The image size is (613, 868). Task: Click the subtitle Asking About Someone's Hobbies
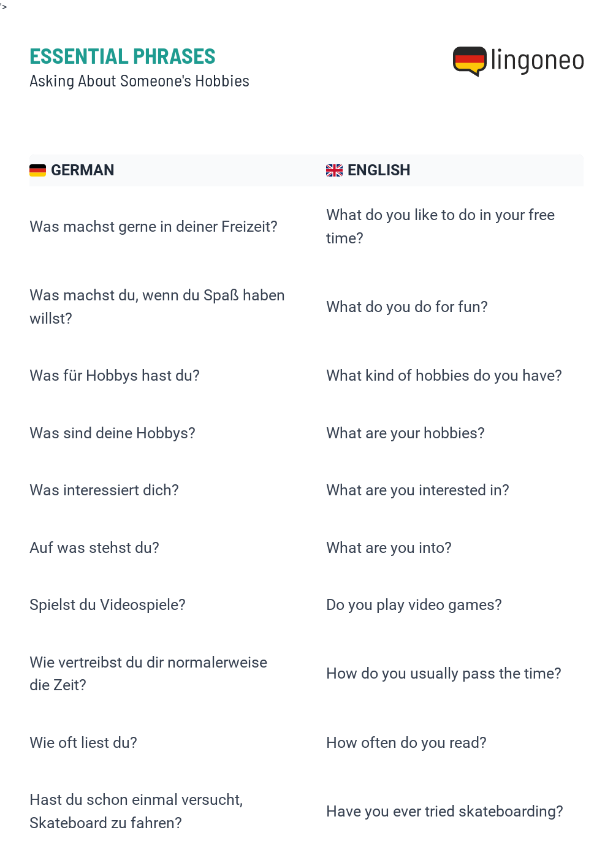139,81
